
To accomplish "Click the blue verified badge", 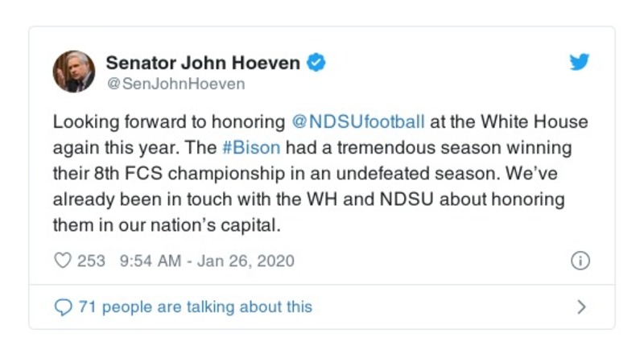I will (317, 63).
